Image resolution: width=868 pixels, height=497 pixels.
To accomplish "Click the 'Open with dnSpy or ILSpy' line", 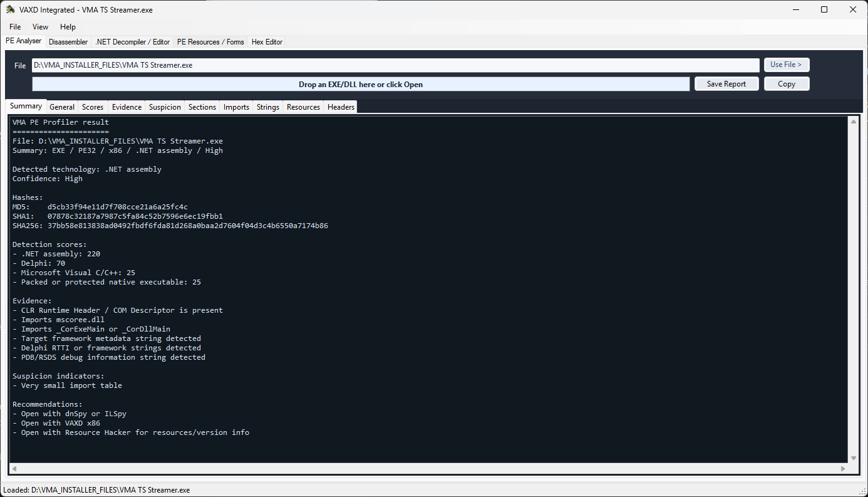I will pos(70,414).
